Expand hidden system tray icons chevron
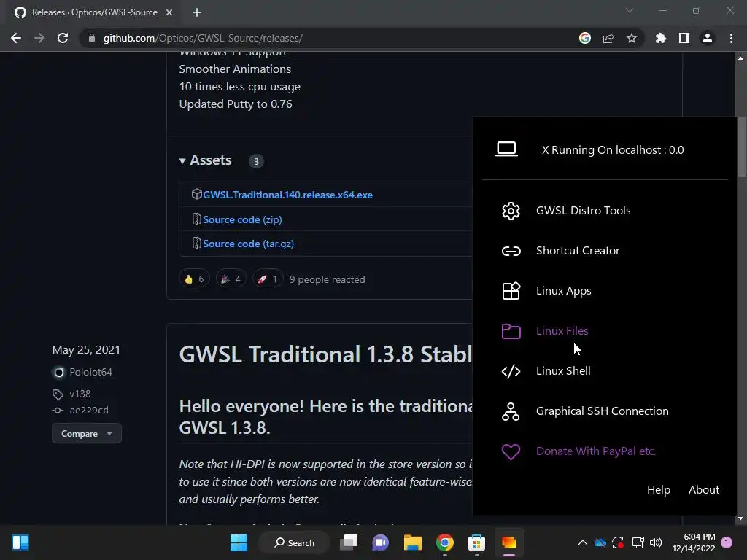Screen dimensions: 747x560 coord(582,542)
